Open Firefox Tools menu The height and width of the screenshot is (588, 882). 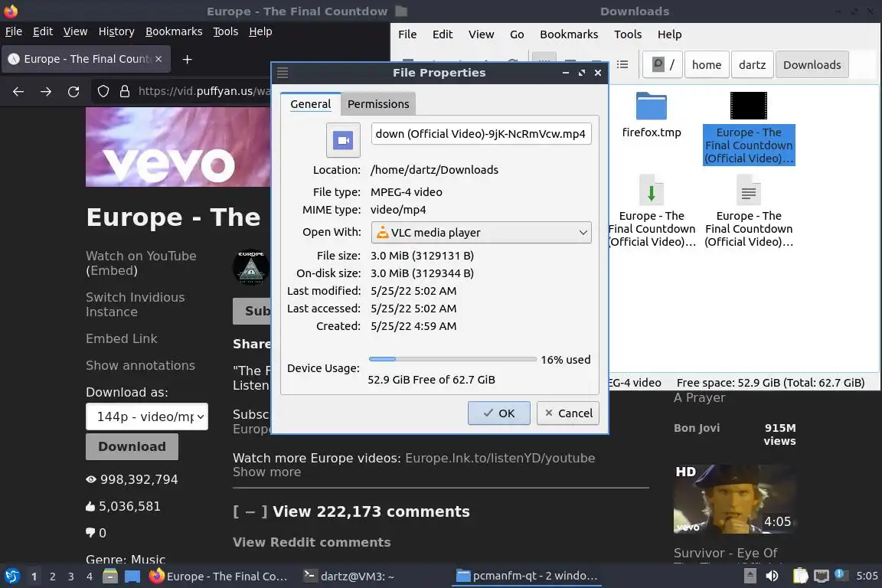pos(226,31)
